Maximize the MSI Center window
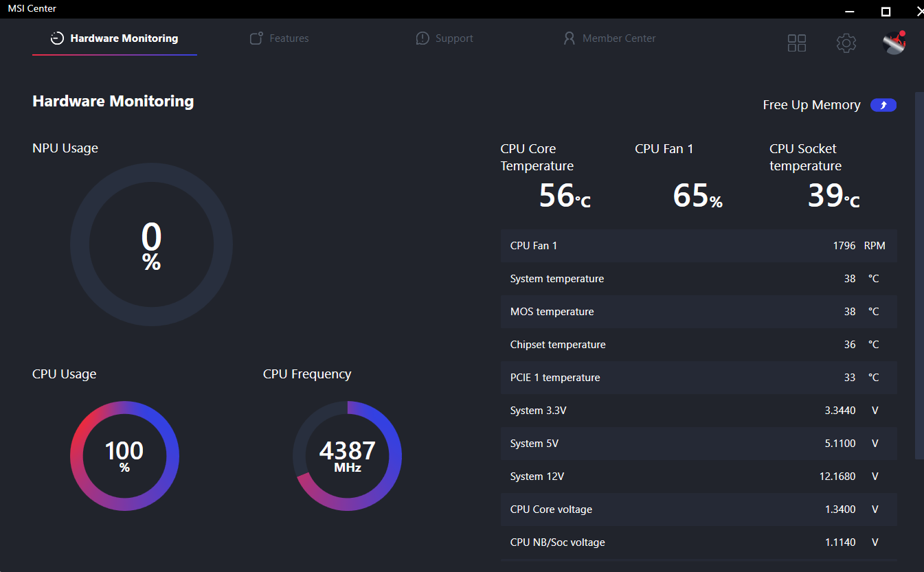Image resolution: width=924 pixels, height=572 pixels. 886,11
